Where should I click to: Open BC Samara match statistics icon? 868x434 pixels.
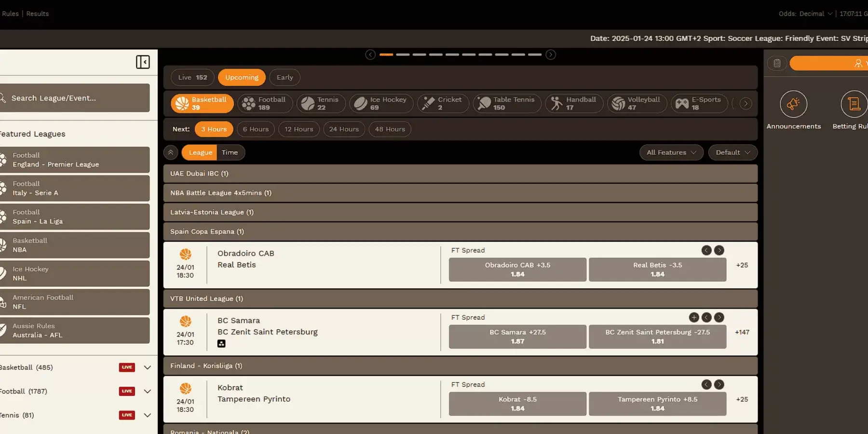221,343
